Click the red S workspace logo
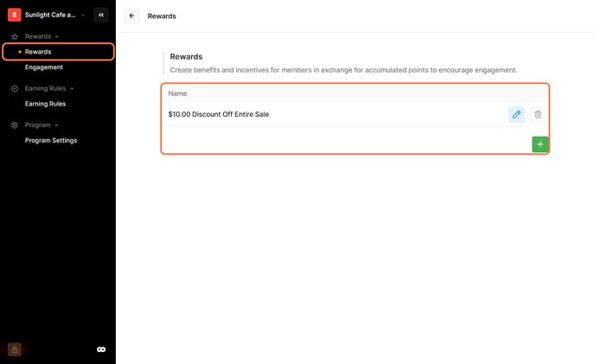The image size is (595, 364). [x=15, y=15]
